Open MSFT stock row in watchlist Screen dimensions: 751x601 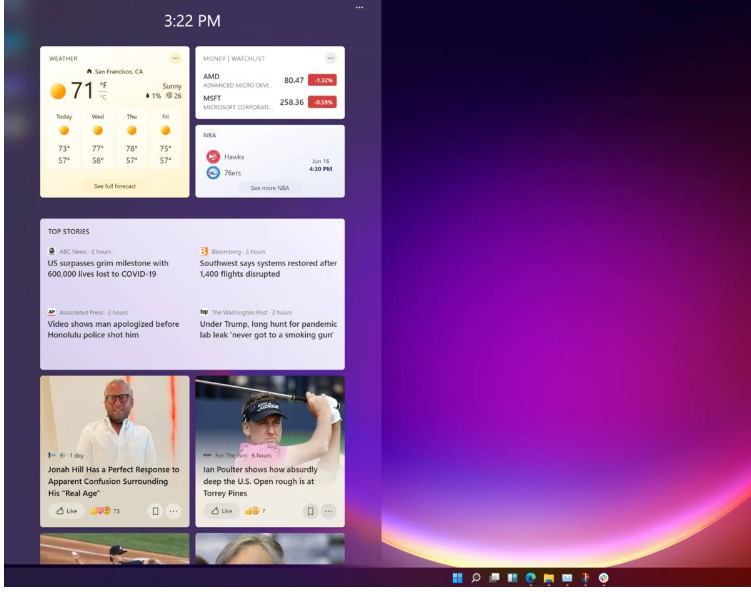pyautogui.click(x=270, y=102)
